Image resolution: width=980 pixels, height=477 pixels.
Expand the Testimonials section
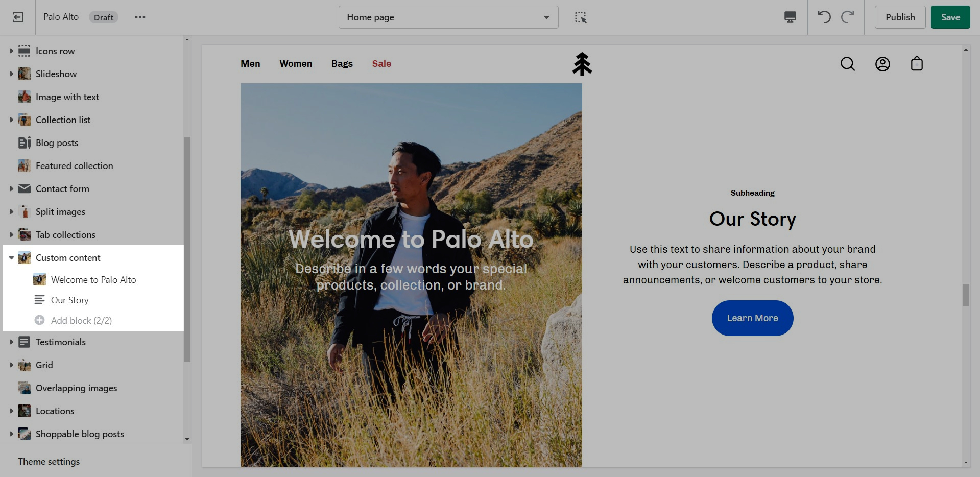[11, 342]
